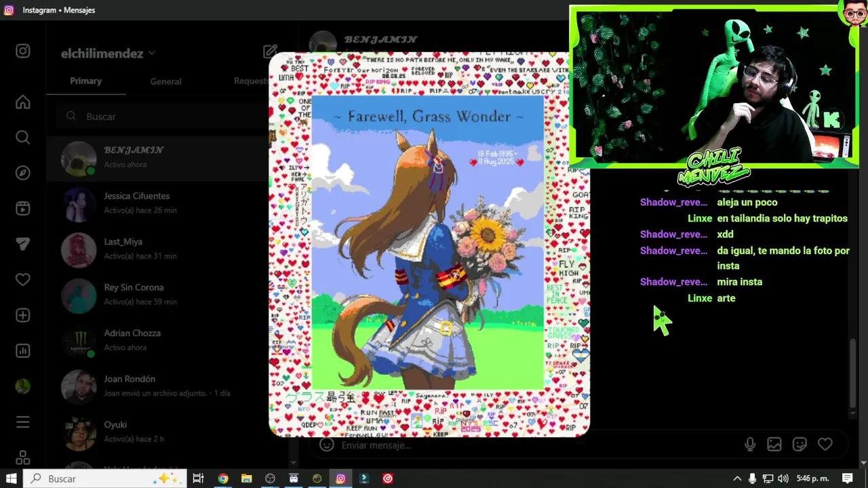Select the General messages tab

click(165, 81)
